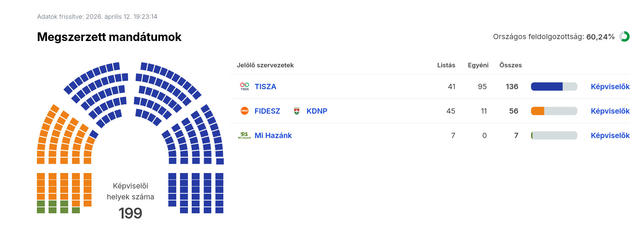View Mi Hazánk's Képviselők list
644x243 pixels.
(x=610, y=135)
